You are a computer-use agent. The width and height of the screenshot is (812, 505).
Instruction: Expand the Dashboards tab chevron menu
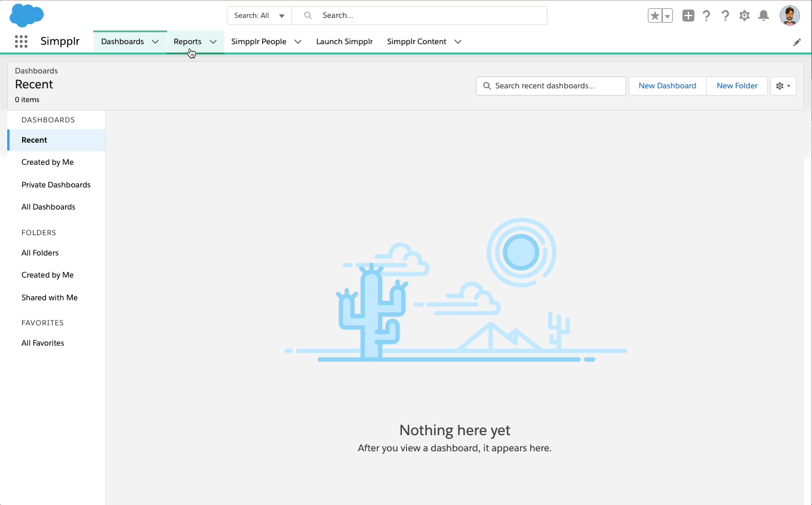(155, 42)
